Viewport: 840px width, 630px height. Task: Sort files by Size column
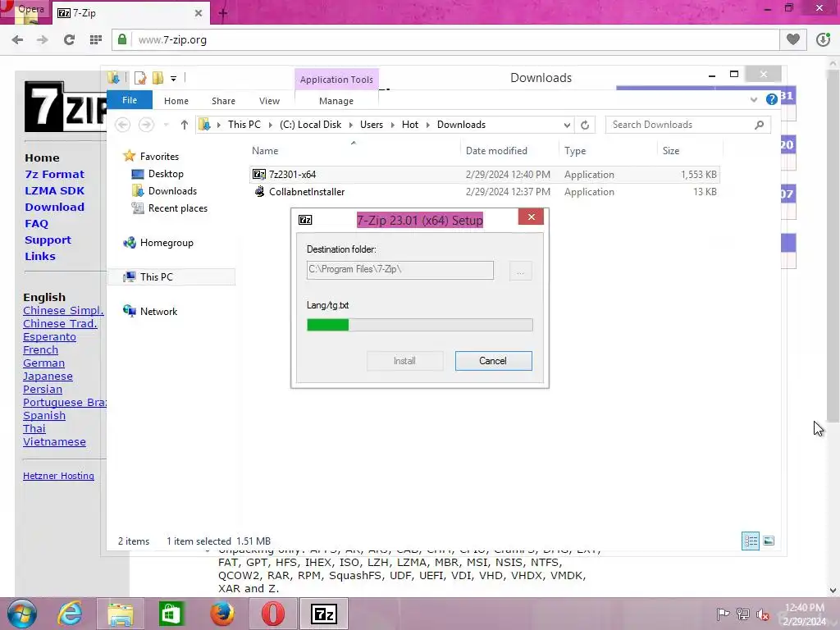coord(671,151)
